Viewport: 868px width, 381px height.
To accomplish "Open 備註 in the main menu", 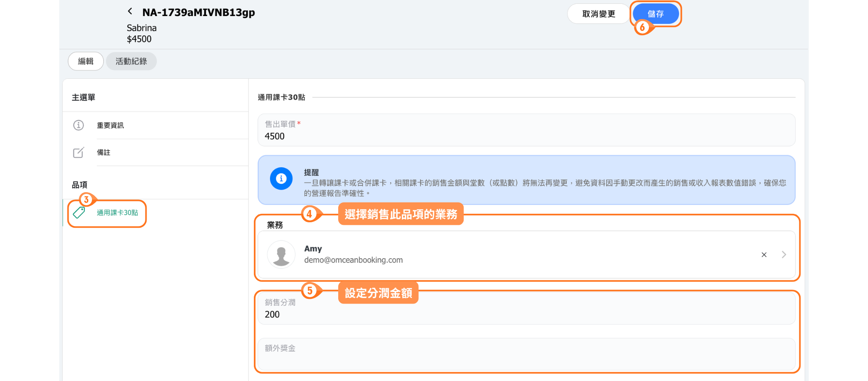I will [103, 152].
